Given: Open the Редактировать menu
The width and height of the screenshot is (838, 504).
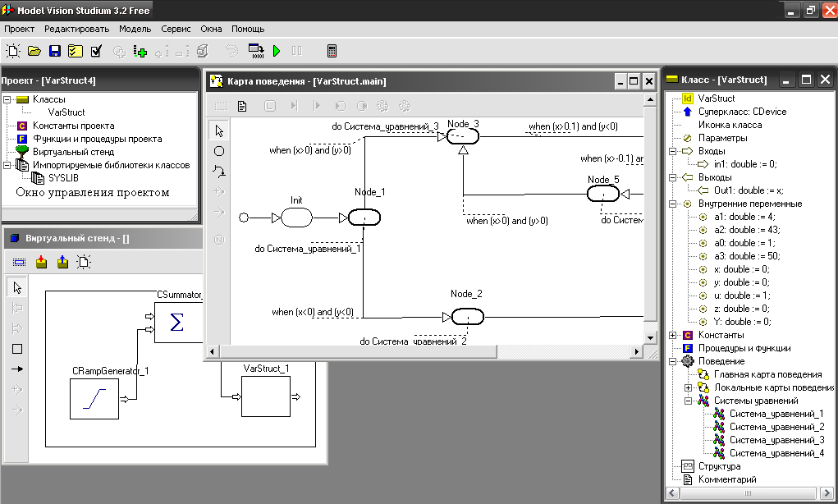Looking at the screenshot, I should 77,29.
